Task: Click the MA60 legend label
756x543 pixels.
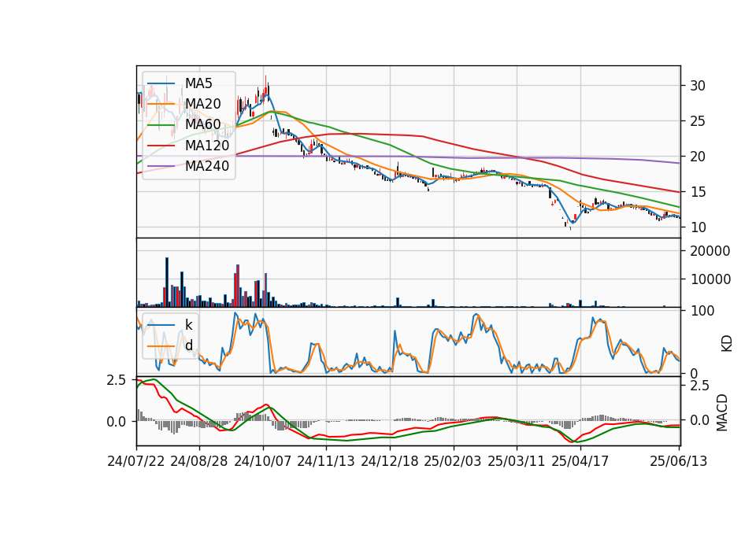Action: pyautogui.click(x=202, y=124)
